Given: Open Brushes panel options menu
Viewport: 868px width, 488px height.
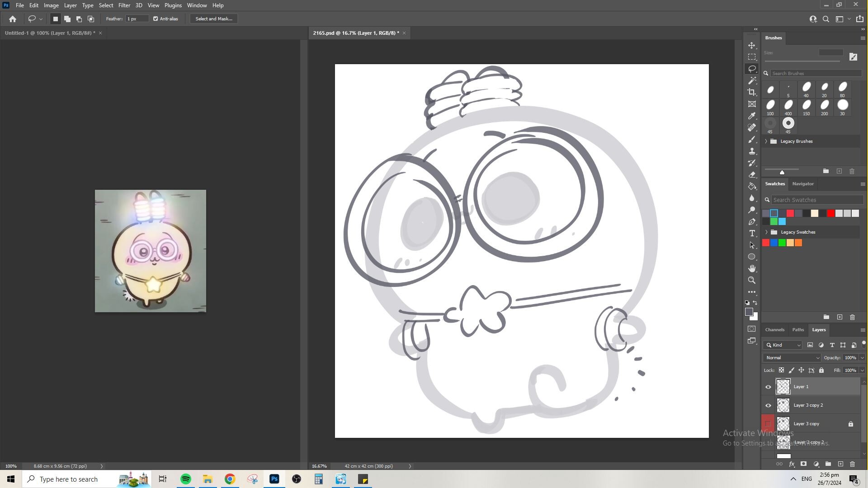Looking at the screenshot, I should tap(863, 38).
